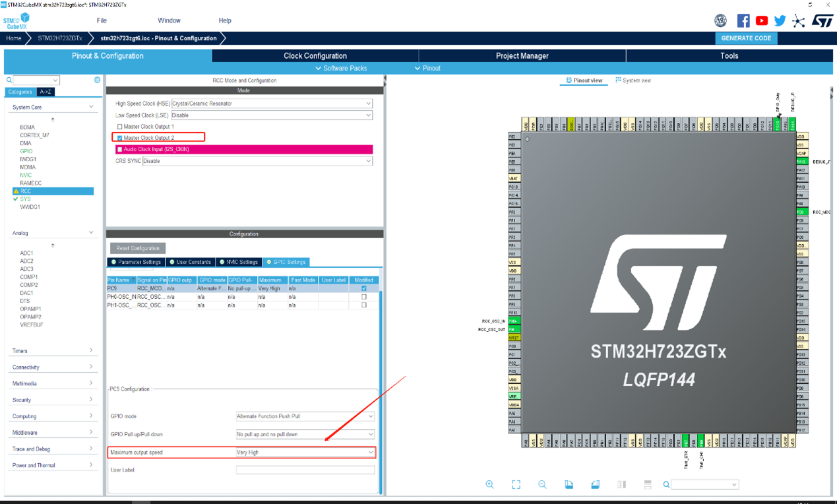This screenshot has height=504, width=837.
Task: Click the pin search magnifier icon
Action: [x=666, y=484]
